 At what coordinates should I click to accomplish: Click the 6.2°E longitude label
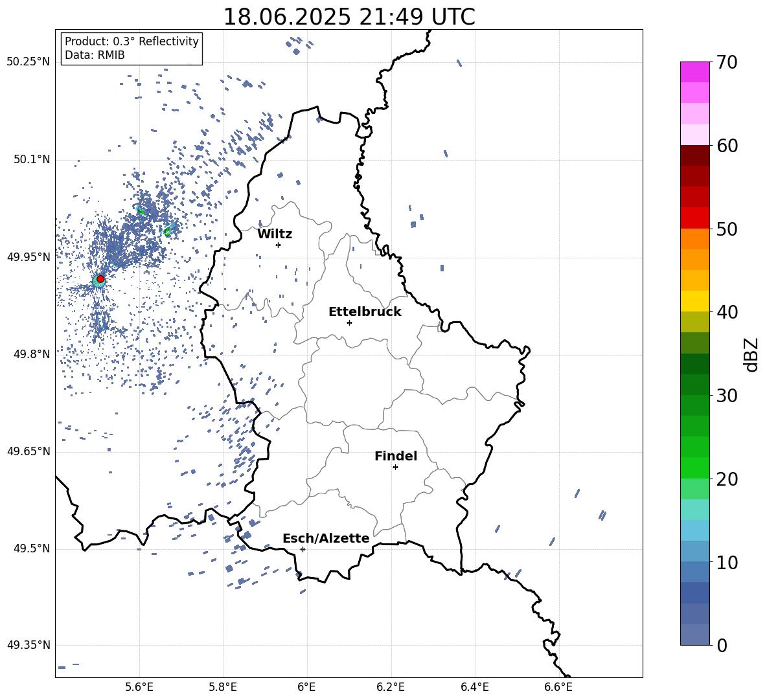pyautogui.click(x=391, y=687)
